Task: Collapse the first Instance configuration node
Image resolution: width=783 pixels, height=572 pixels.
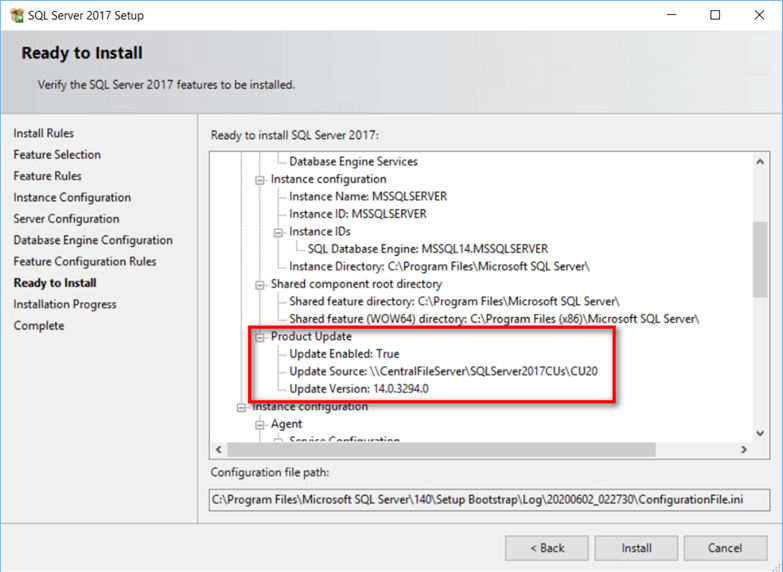Action: [260, 180]
